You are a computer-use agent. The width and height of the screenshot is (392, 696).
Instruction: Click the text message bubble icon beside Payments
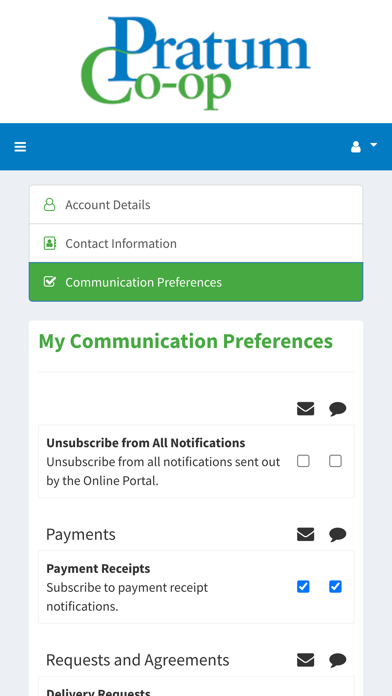click(337, 535)
